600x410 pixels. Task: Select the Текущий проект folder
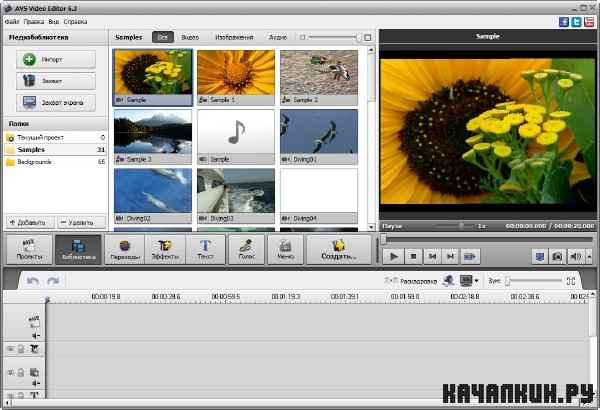(x=55, y=137)
